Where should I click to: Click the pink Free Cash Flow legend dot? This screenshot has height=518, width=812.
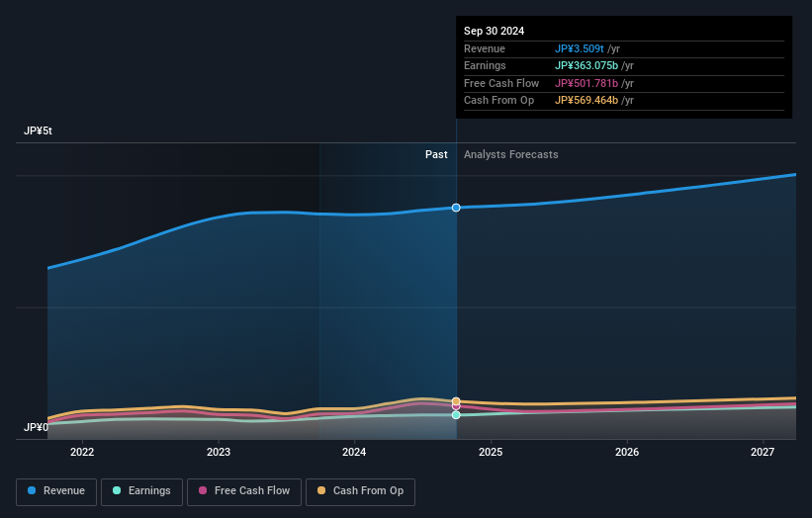click(x=203, y=490)
